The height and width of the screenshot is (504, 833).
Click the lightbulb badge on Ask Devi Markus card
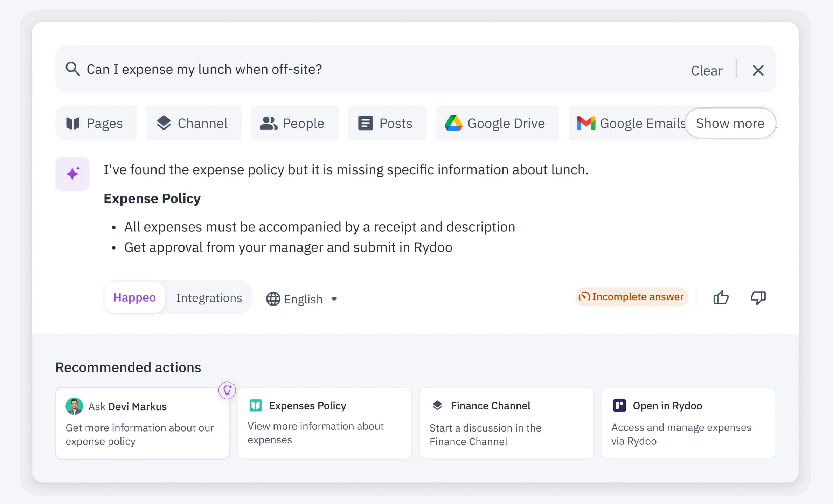[228, 391]
